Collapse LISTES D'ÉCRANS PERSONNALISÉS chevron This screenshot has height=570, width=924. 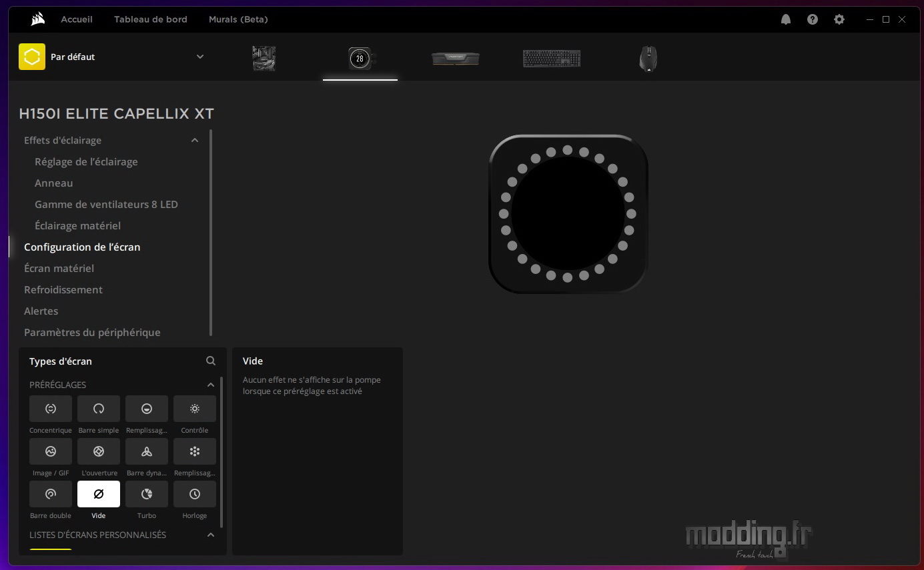click(211, 535)
